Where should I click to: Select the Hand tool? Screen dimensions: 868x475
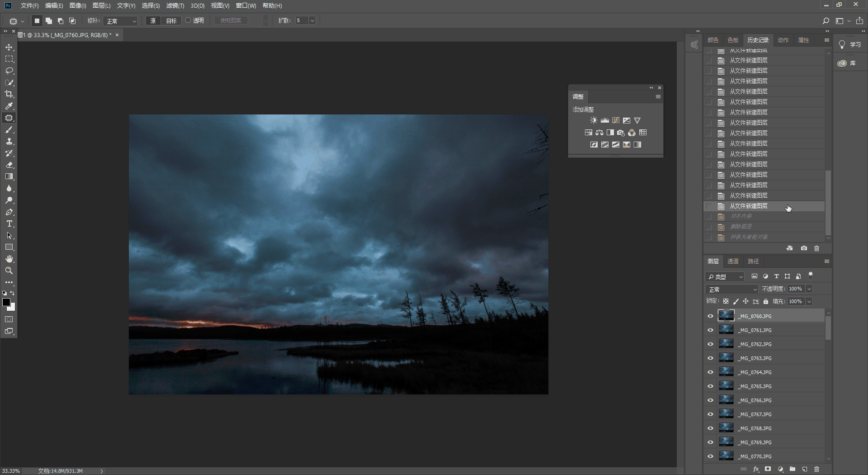[x=9, y=259]
